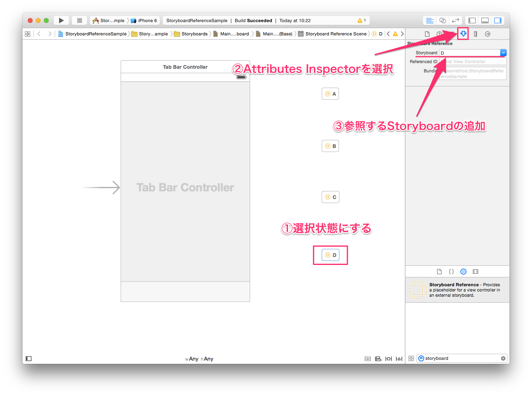Image resolution: width=532 pixels, height=396 pixels.
Task: Click the warning triangle in jump bar
Action: [395, 34]
